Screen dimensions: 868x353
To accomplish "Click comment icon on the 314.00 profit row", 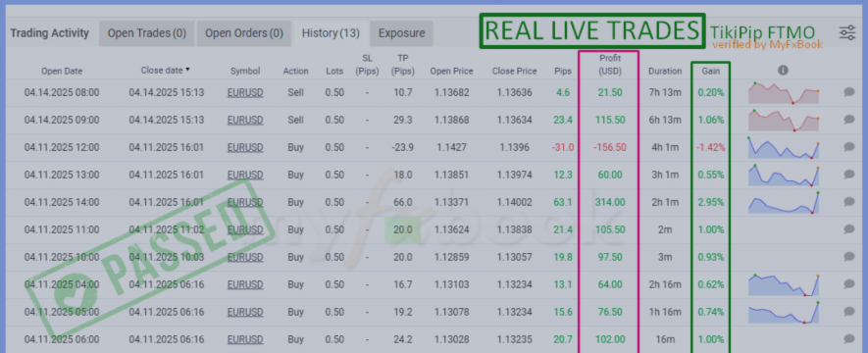I will pos(849,202).
